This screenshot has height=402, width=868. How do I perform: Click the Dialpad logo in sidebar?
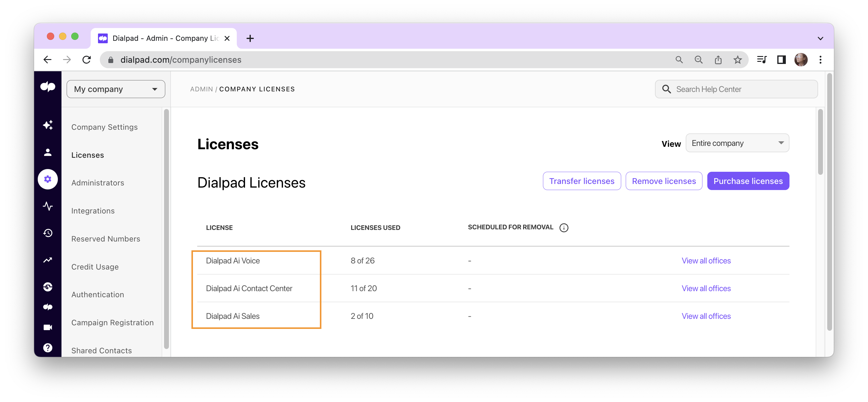coord(47,87)
